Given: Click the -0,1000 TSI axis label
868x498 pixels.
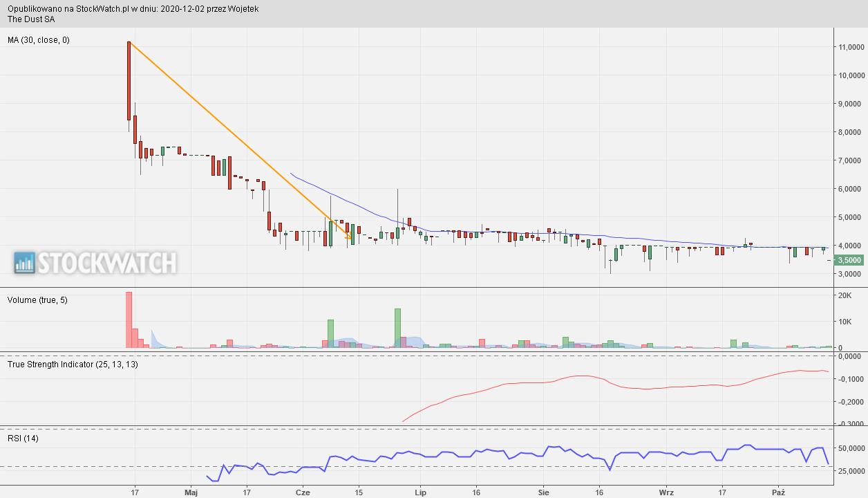Looking at the screenshot, I should point(851,379).
